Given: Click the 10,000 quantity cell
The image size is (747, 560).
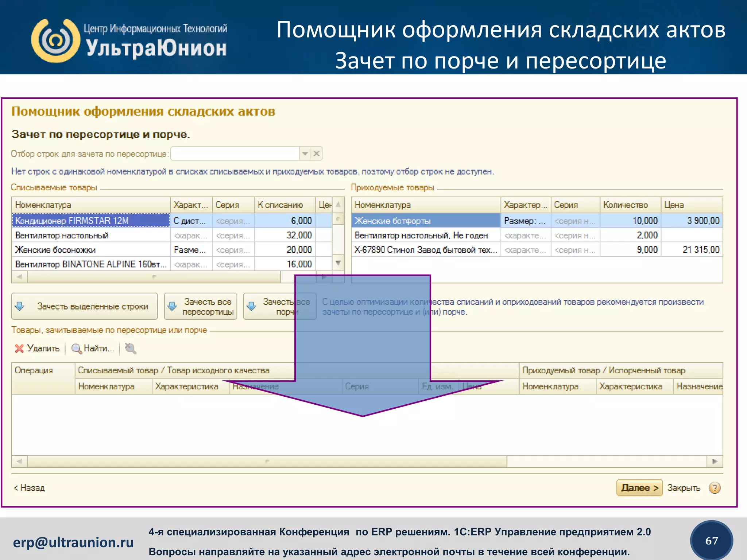Looking at the screenshot, I should coord(631,221).
